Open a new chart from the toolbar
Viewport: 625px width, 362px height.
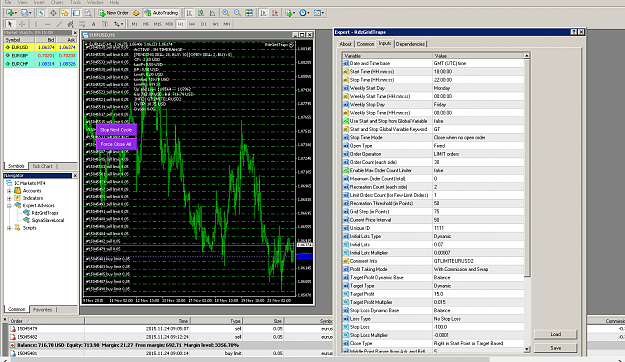[x=10, y=13]
